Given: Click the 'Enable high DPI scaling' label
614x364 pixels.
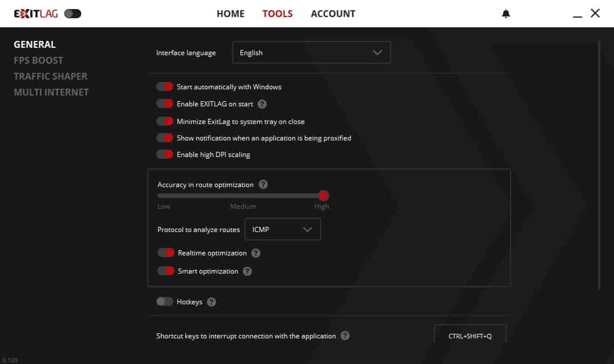Looking at the screenshot, I should (x=213, y=155).
